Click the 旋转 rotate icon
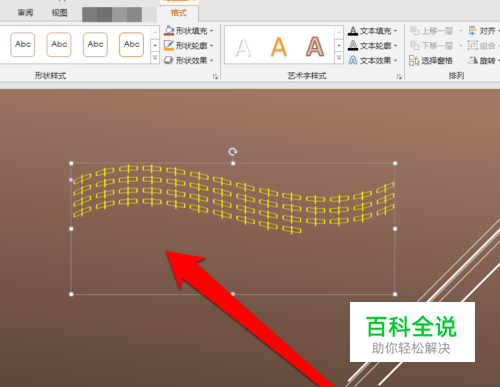Viewport: 500px width, 387px height. click(x=473, y=60)
